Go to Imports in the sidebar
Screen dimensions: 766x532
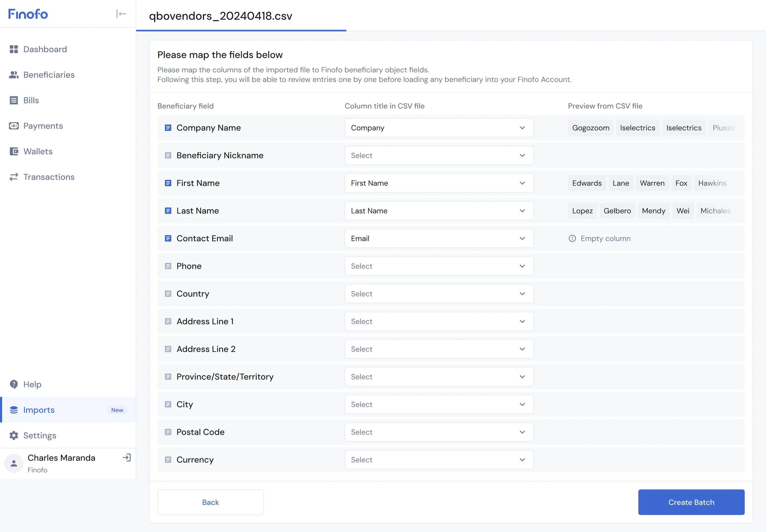pos(39,410)
